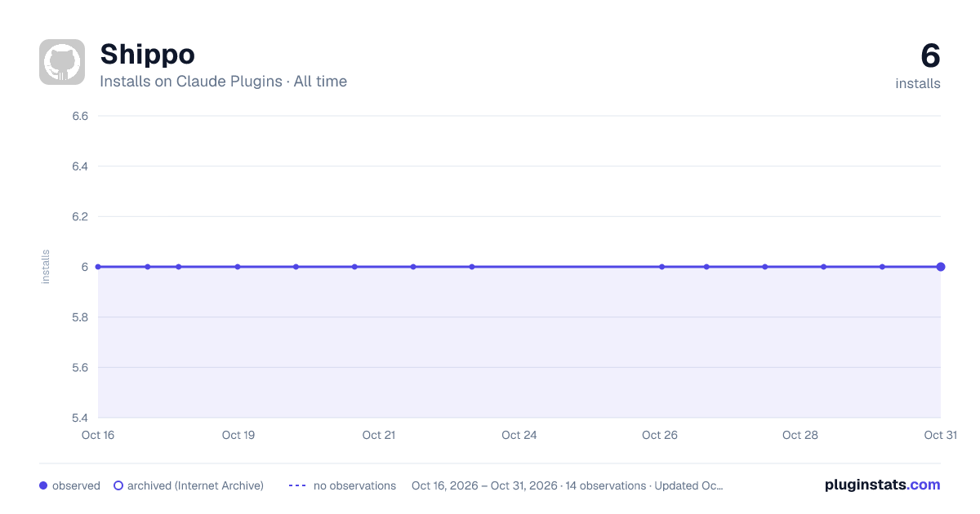Click the data point above the Oct 19 label

(238, 267)
